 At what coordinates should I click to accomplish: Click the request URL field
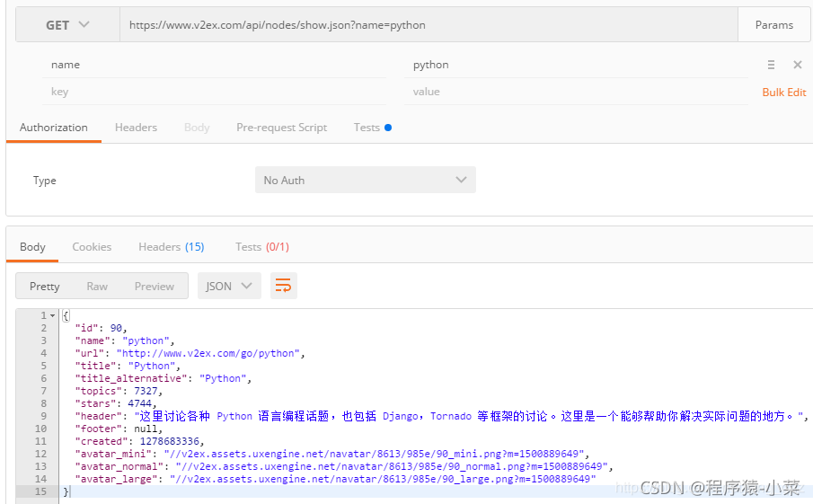(429, 25)
